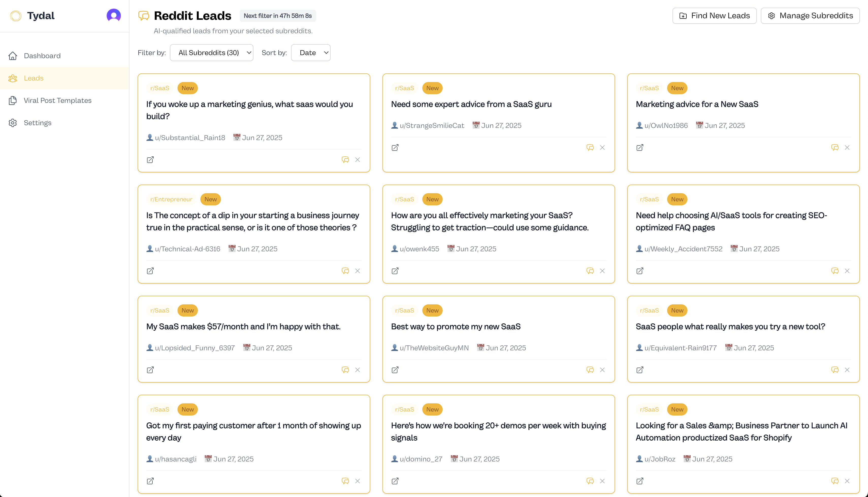The width and height of the screenshot is (868, 497).
Task: Open external link on 'Need some expert advice' lead
Action: [x=395, y=147]
